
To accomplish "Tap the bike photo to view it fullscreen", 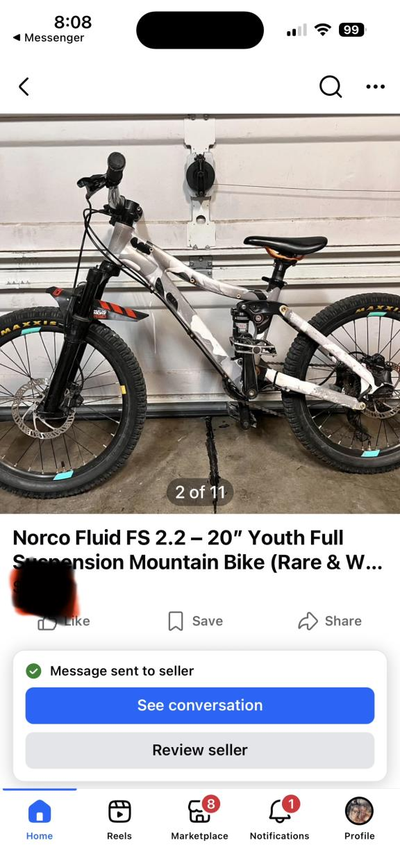I will [200, 314].
